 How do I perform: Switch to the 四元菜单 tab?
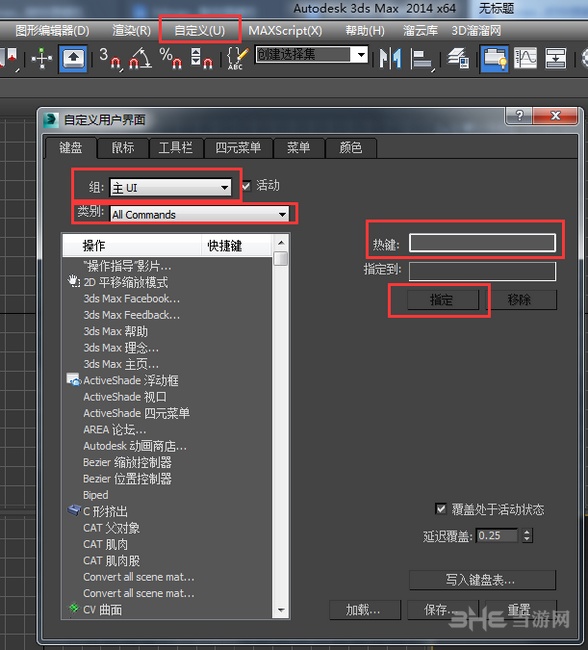[x=238, y=148]
